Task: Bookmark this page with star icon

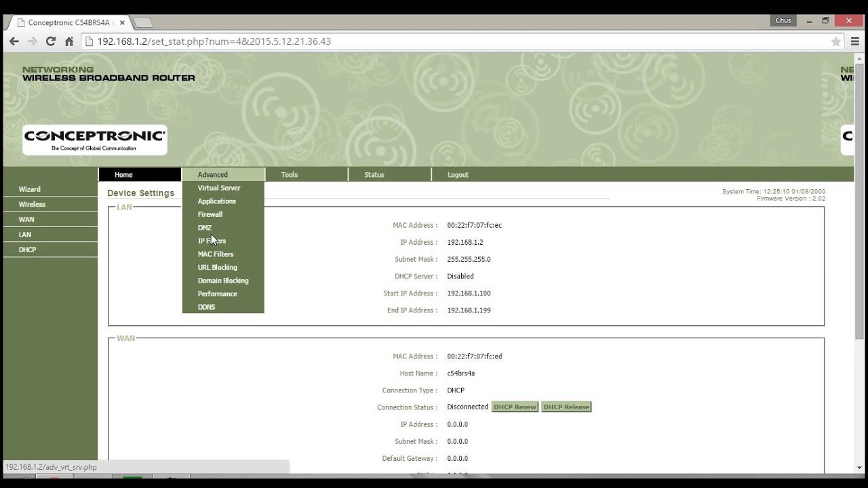Action: (836, 41)
